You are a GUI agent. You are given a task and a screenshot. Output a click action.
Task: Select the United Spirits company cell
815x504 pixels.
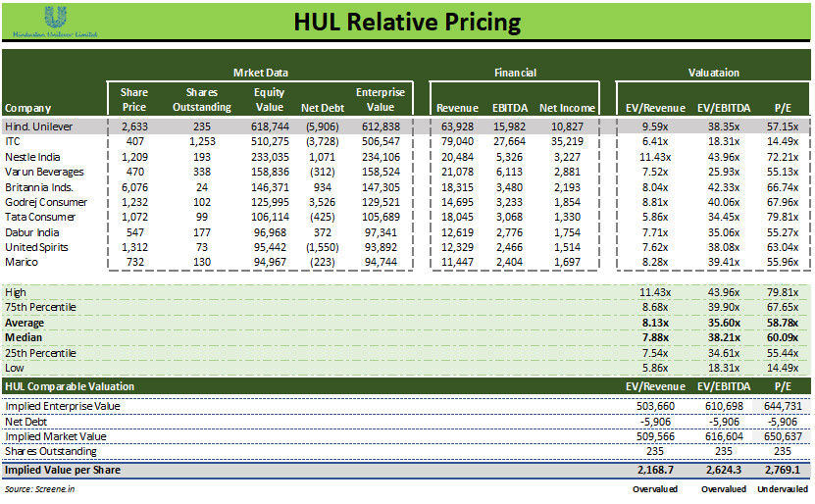click(x=36, y=247)
